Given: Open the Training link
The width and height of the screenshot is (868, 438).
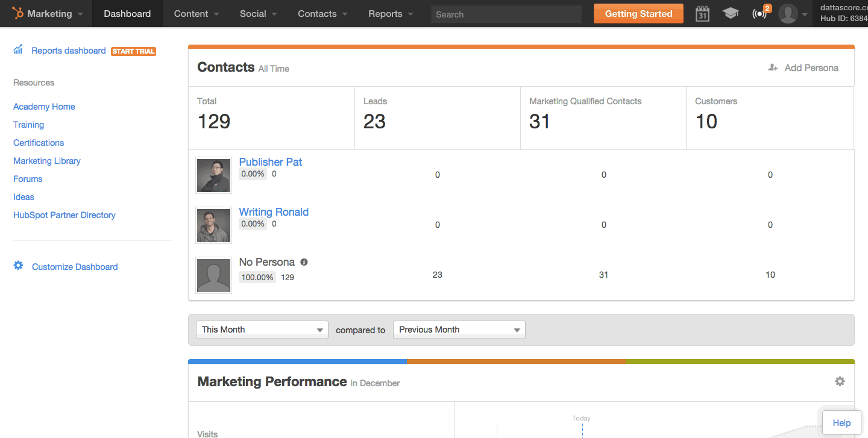Looking at the screenshot, I should 28,125.
